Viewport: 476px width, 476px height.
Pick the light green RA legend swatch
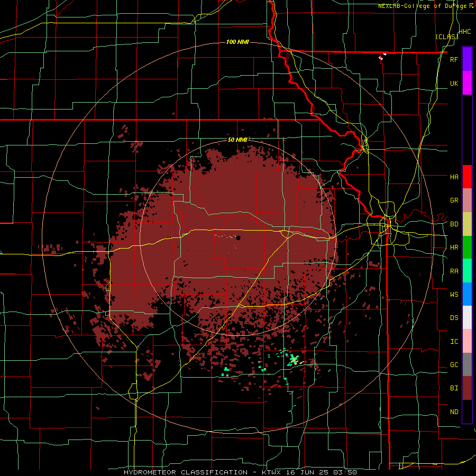[x=467, y=271]
